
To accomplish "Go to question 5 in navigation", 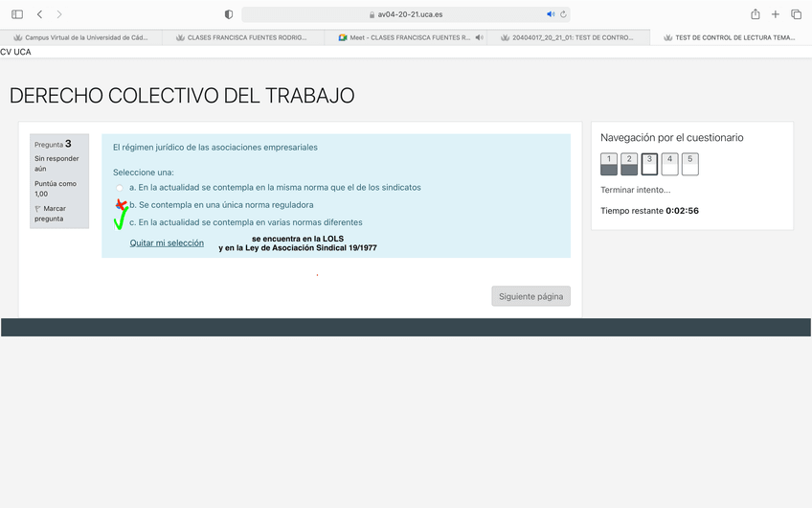I will pos(689,164).
